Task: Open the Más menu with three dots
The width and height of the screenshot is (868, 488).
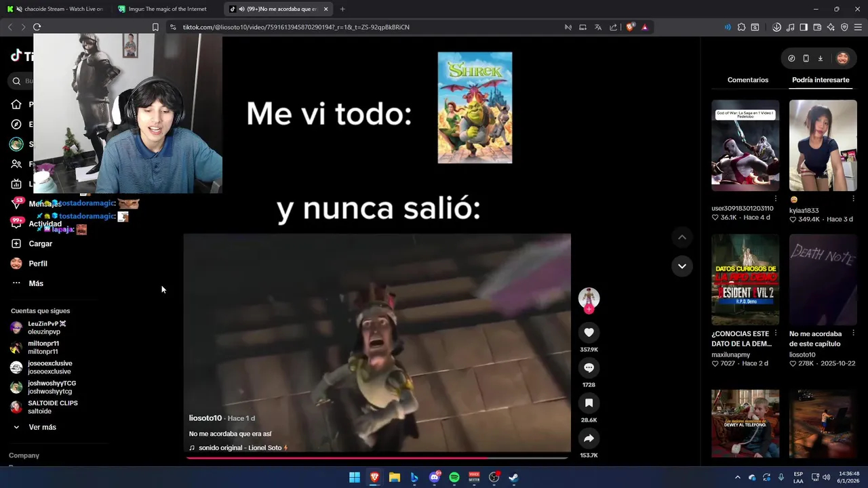Action: click(26, 283)
